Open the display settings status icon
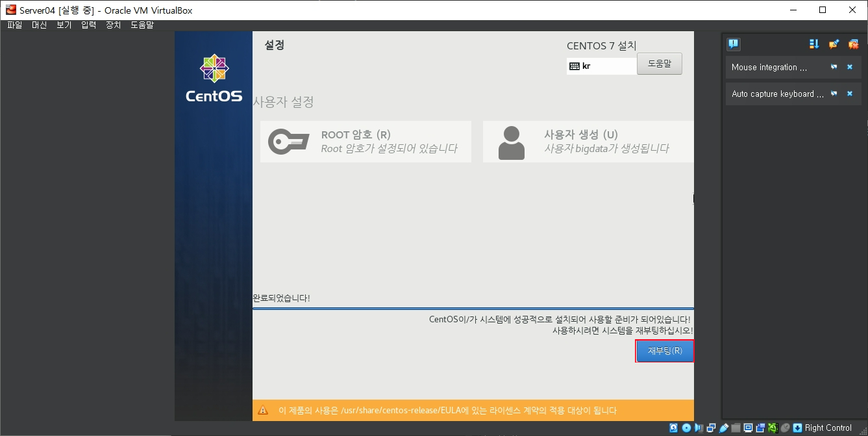This screenshot has width=868, height=436. pyautogui.click(x=748, y=428)
